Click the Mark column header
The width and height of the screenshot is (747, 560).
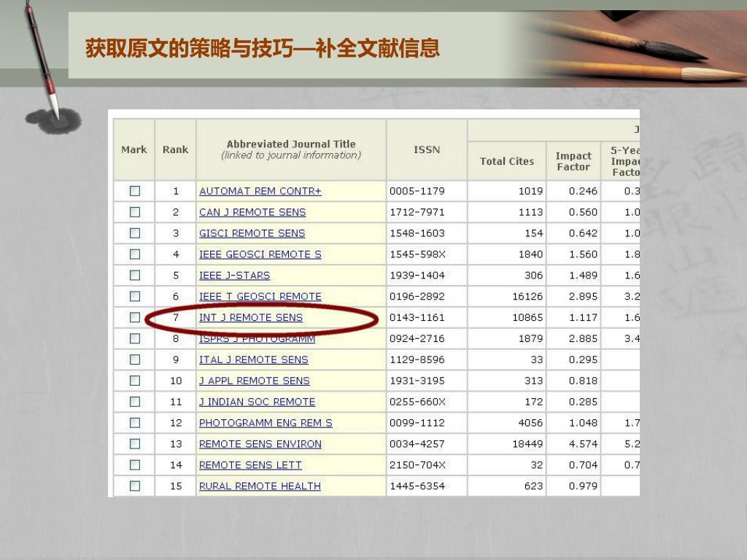click(134, 149)
